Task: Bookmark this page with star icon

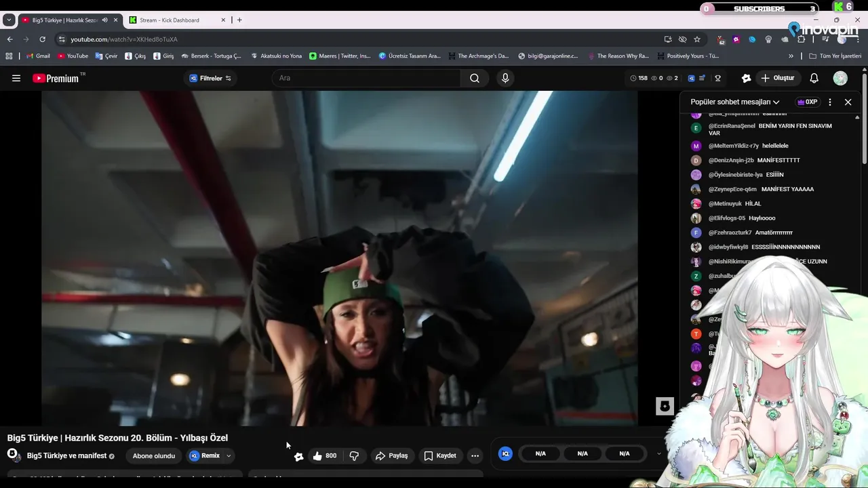Action: point(697,39)
